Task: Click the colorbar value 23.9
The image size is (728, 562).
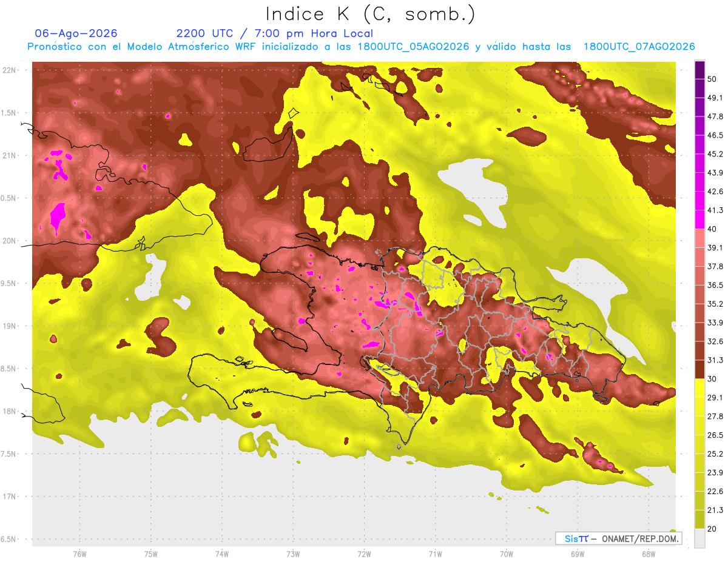Action: (715, 472)
